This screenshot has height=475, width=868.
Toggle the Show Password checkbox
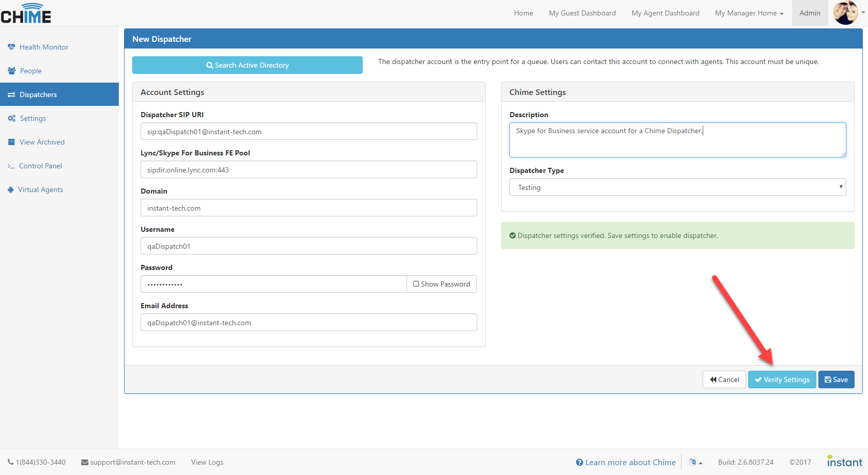click(416, 283)
